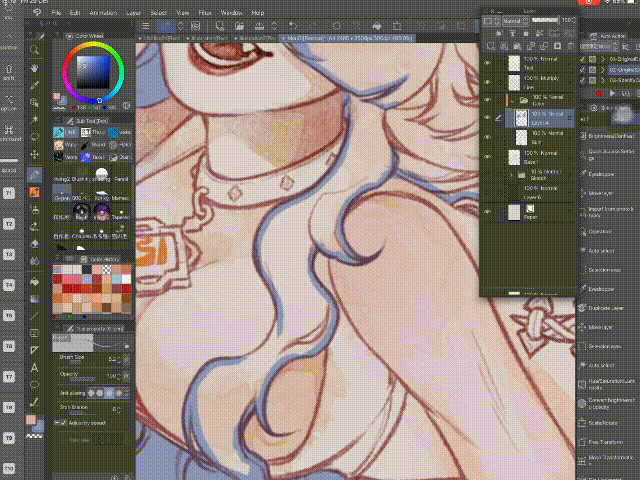The height and width of the screenshot is (480, 640).
Task: Click the red record button in Auto Action
Action: coord(599,93)
